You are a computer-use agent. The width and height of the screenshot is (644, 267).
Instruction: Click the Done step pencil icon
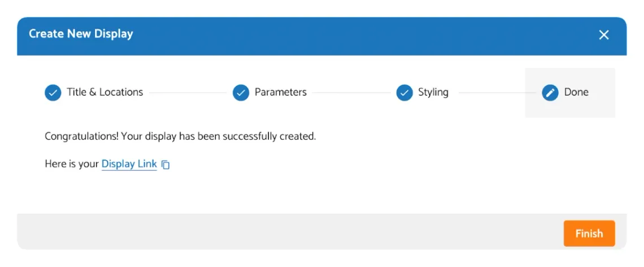click(550, 93)
